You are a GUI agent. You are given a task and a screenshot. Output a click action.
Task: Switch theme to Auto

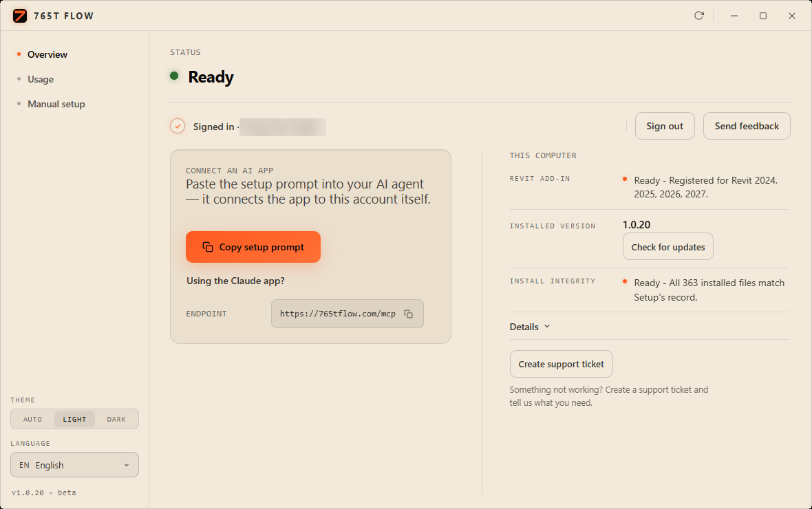(x=32, y=419)
